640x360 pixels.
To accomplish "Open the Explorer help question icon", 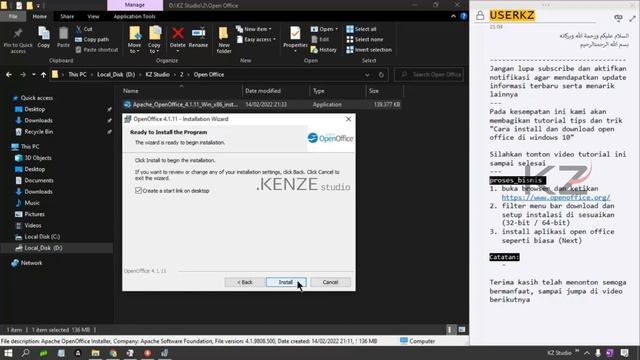I will tap(463, 16).
